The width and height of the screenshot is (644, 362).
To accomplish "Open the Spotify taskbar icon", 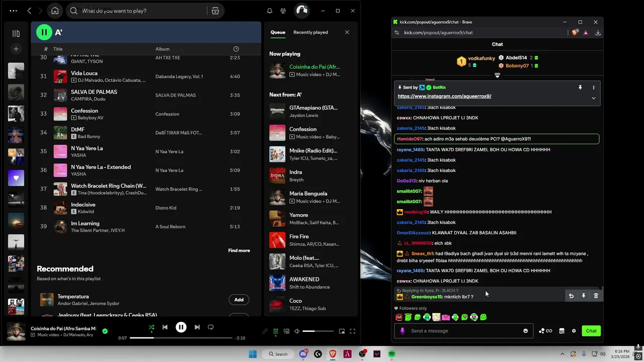I will click(x=391, y=354).
